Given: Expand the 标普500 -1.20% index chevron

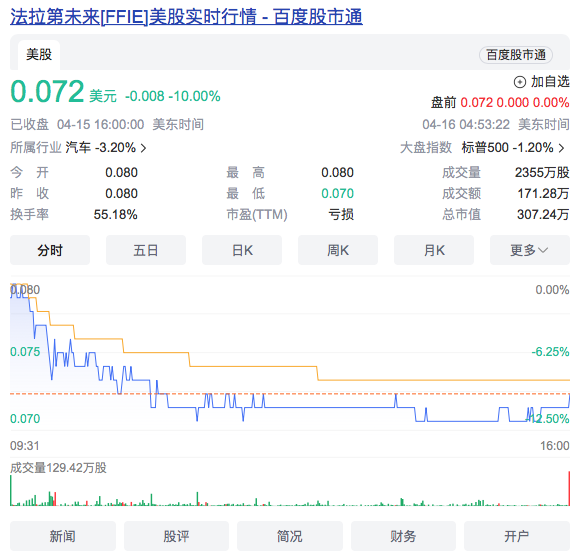Looking at the screenshot, I should pyautogui.click(x=562, y=148).
